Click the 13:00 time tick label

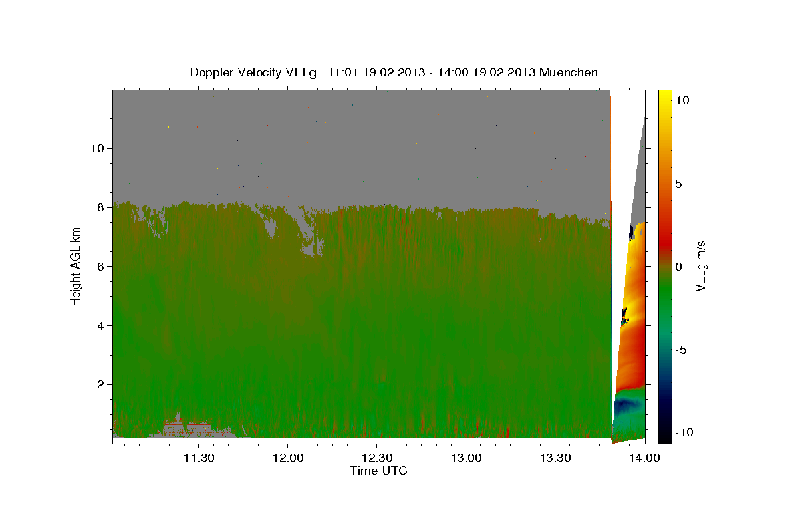pos(466,458)
